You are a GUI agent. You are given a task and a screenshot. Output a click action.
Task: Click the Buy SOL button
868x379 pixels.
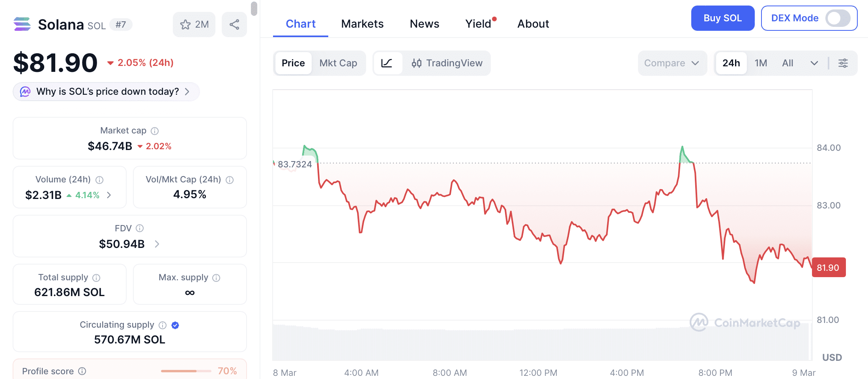click(722, 18)
